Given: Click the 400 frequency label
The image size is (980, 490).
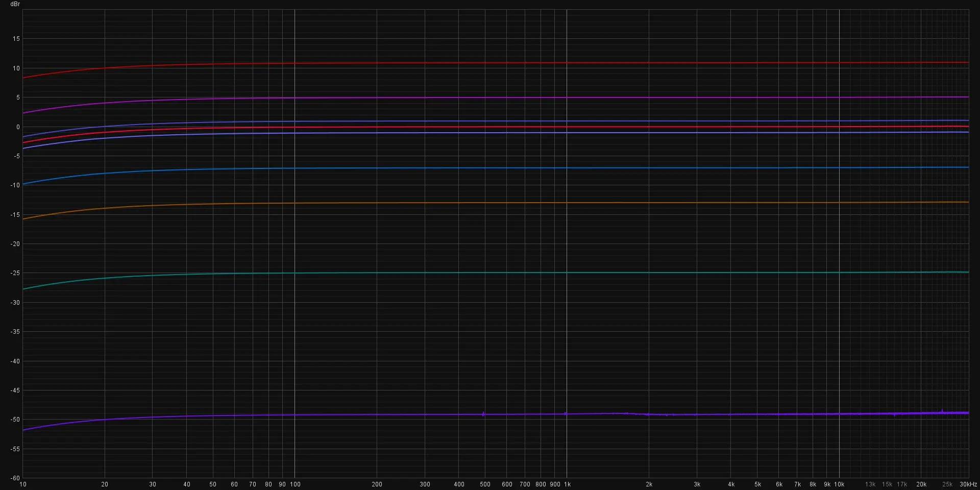Looking at the screenshot, I should (x=459, y=484).
